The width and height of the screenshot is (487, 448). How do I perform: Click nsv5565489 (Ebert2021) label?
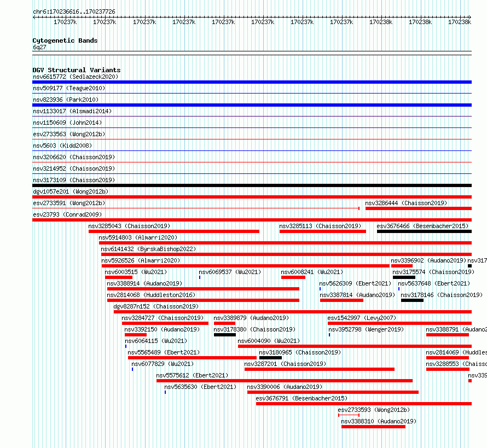pos(164,352)
